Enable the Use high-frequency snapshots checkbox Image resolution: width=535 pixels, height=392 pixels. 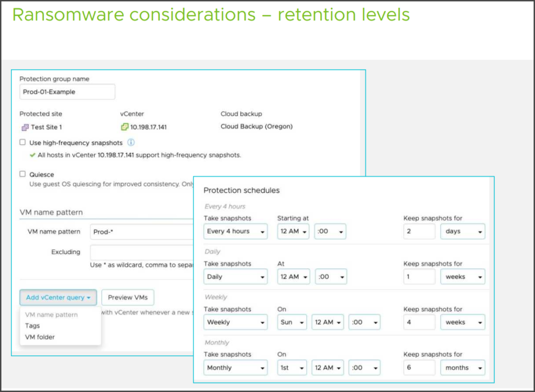pos(22,142)
